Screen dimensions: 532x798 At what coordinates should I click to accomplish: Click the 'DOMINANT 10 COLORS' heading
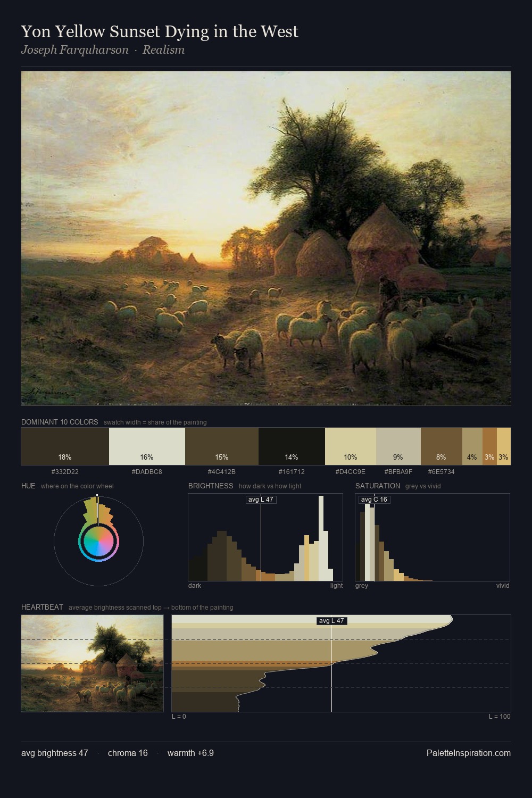click(60, 422)
